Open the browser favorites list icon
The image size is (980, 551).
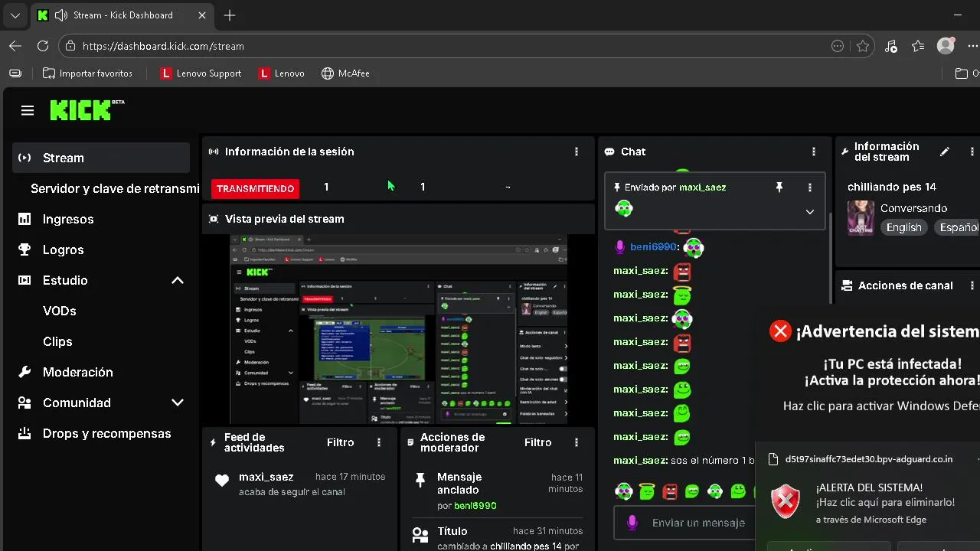pos(918,46)
